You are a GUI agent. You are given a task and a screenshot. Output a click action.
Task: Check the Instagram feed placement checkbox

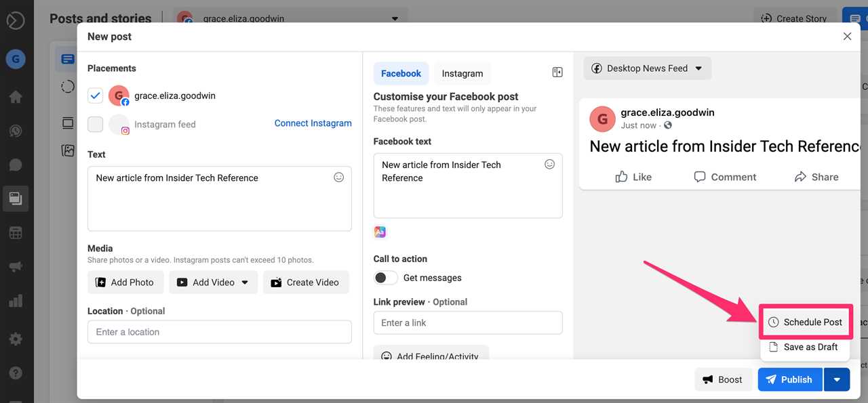[95, 124]
